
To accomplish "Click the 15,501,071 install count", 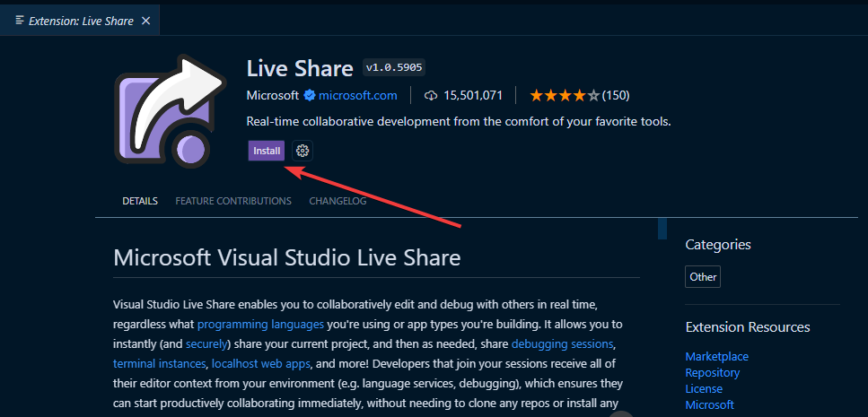I will [473, 95].
